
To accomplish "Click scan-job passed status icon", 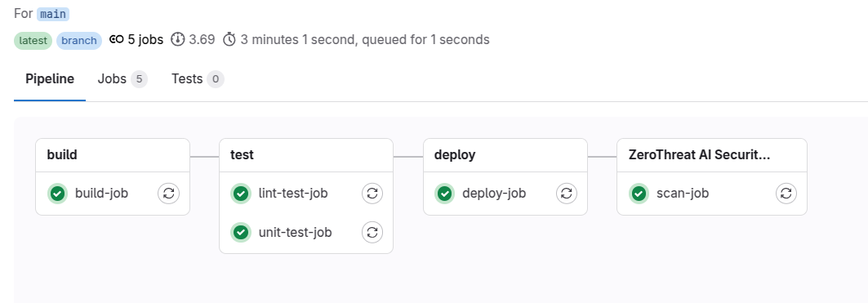I will click(639, 194).
